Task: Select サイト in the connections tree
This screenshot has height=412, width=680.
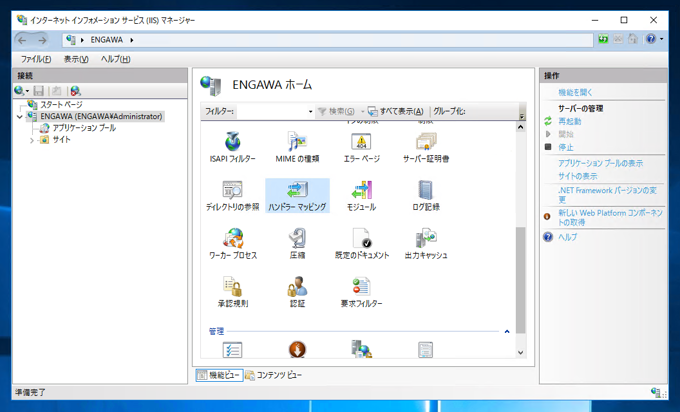Action: 61,140
